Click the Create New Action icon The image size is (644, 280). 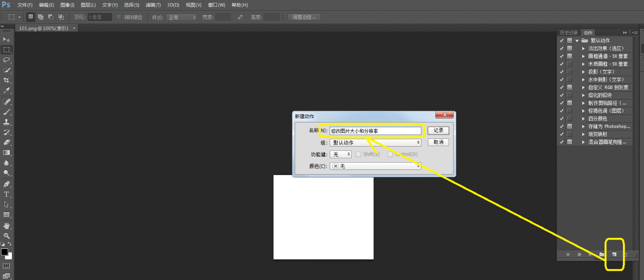(614, 254)
